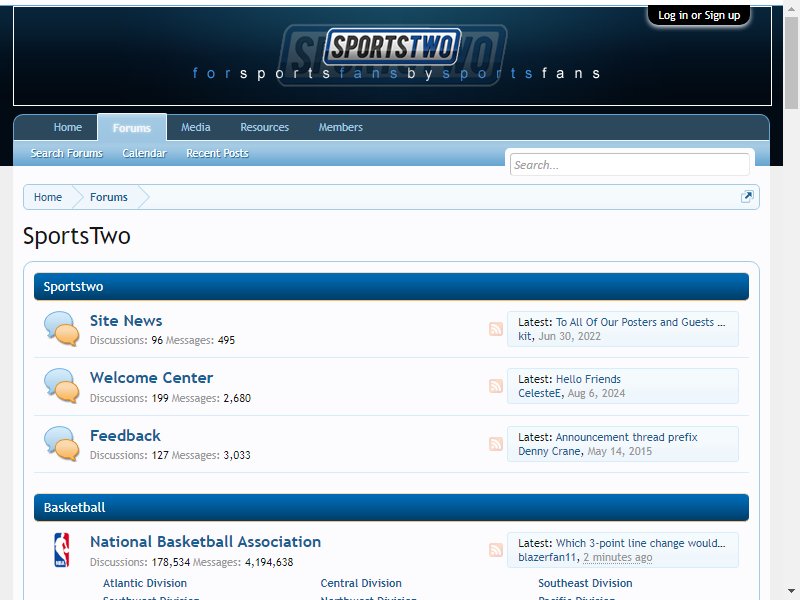This screenshot has width=800, height=600.
Task: Open the National Basketball Association forum
Action: pos(206,542)
